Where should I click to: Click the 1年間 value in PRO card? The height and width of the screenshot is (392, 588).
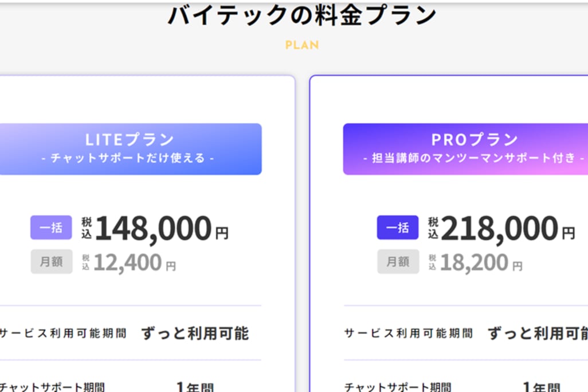tap(541, 387)
